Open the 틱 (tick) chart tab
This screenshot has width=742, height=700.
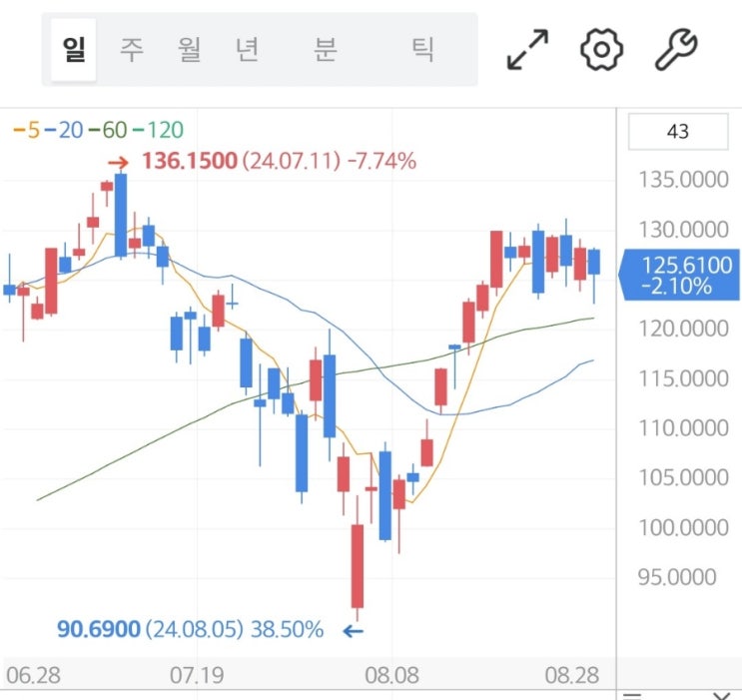423,50
